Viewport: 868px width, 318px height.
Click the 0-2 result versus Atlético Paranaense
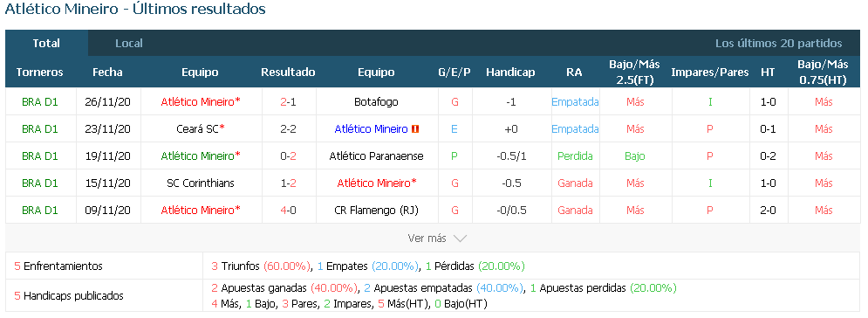(x=288, y=156)
